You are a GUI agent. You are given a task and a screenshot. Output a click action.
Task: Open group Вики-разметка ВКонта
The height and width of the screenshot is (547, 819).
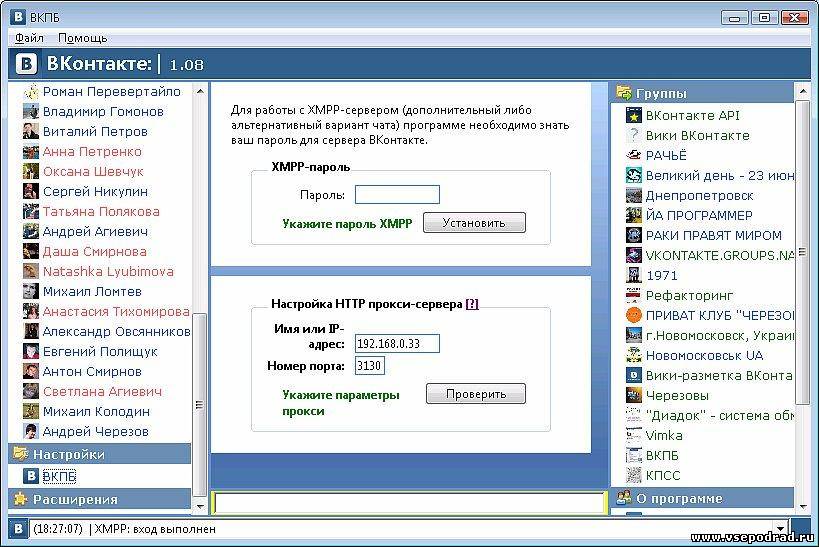(x=719, y=376)
